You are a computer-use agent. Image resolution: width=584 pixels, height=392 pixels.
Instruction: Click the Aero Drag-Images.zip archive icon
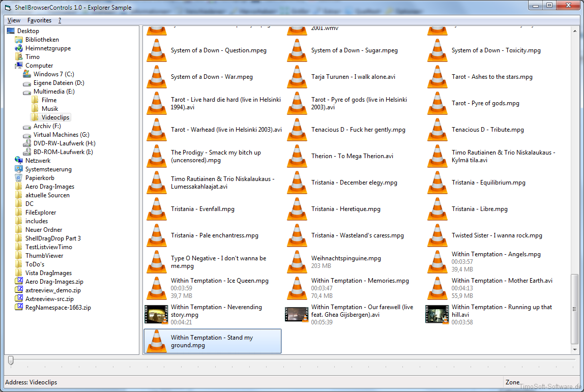tap(19, 282)
